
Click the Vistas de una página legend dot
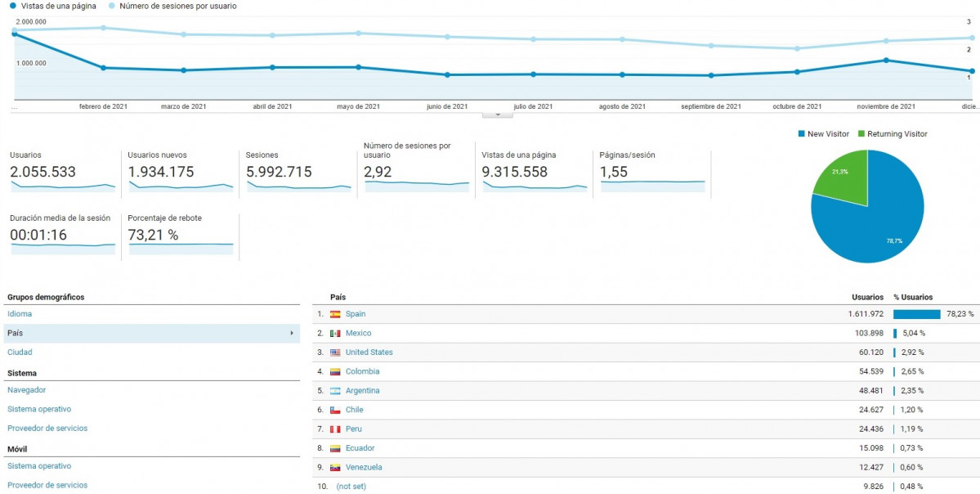coord(13,6)
